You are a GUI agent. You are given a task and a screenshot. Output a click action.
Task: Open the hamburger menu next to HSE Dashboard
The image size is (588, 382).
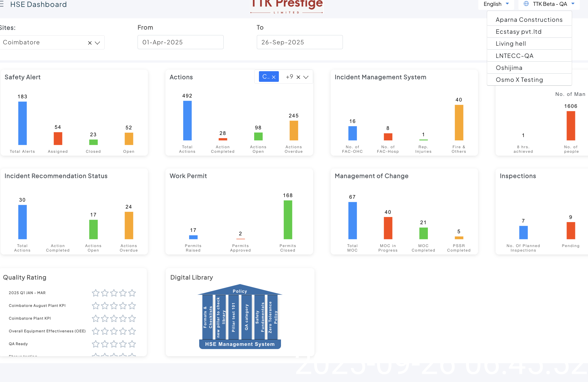tap(2, 4)
